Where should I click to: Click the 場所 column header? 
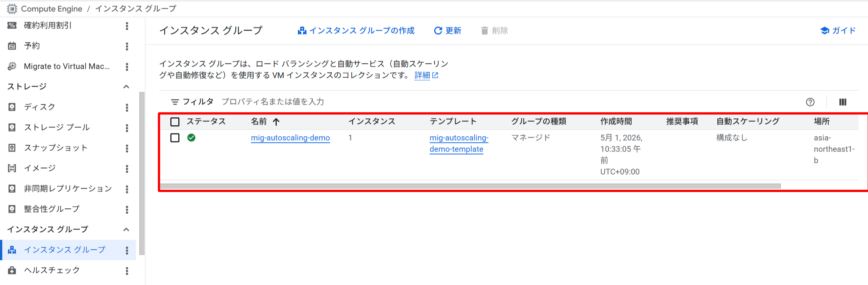tap(822, 121)
